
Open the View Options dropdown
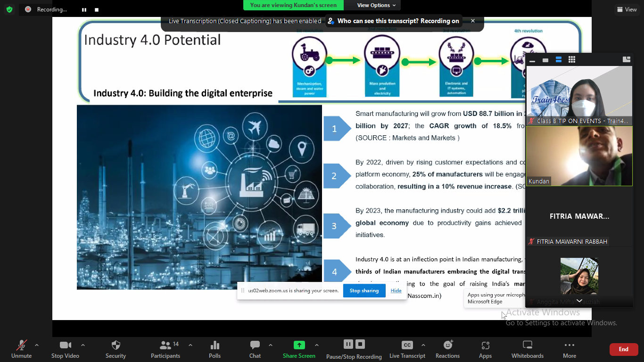[x=376, y=5]
